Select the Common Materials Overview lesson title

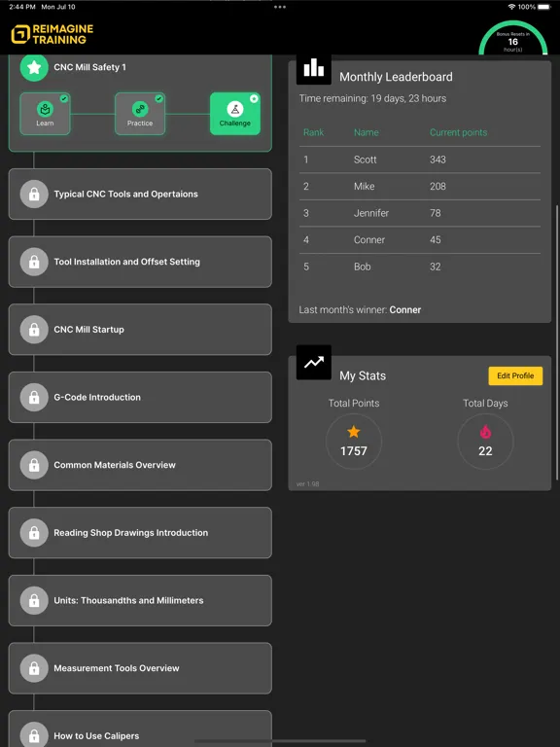115,465
